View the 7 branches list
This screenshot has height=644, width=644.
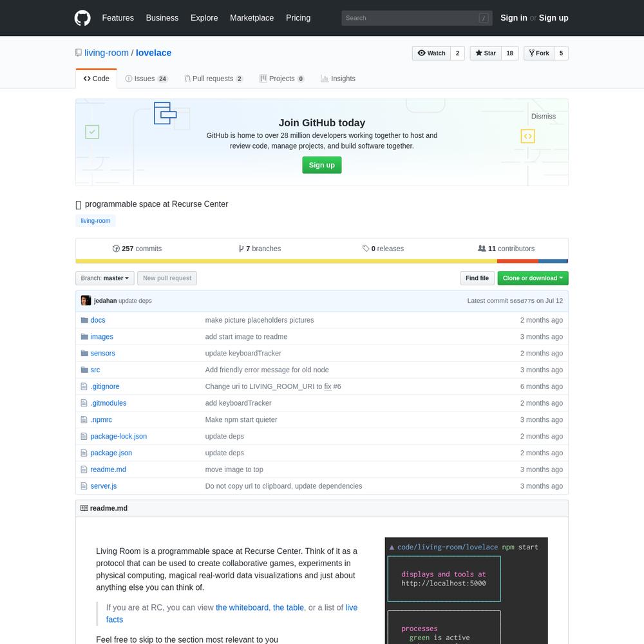[260, 249]
